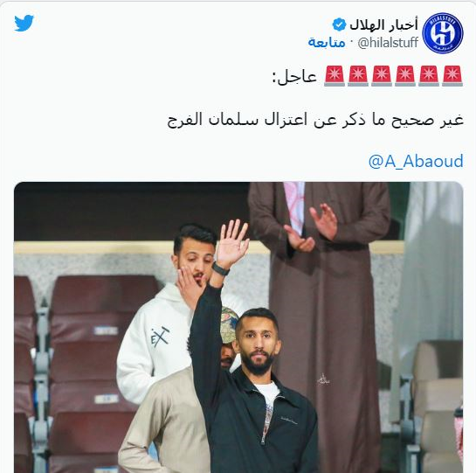Click the small watermark signature in photo

(x=323, y=379)
